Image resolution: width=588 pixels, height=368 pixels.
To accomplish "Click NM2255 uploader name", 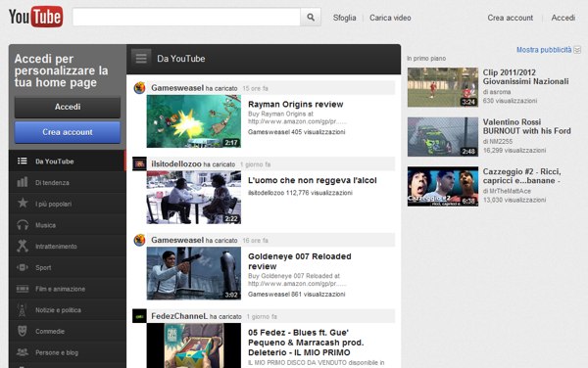I will (x=501, y=142).
